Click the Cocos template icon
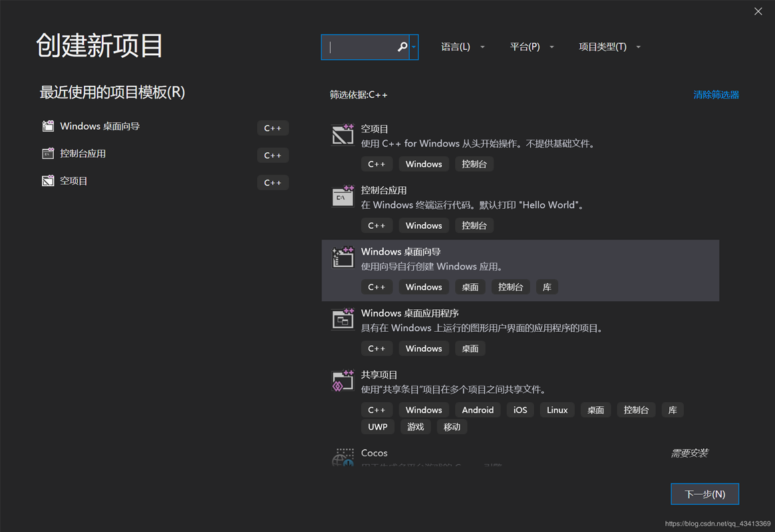 pyautogui.click(x=343, y=457)
